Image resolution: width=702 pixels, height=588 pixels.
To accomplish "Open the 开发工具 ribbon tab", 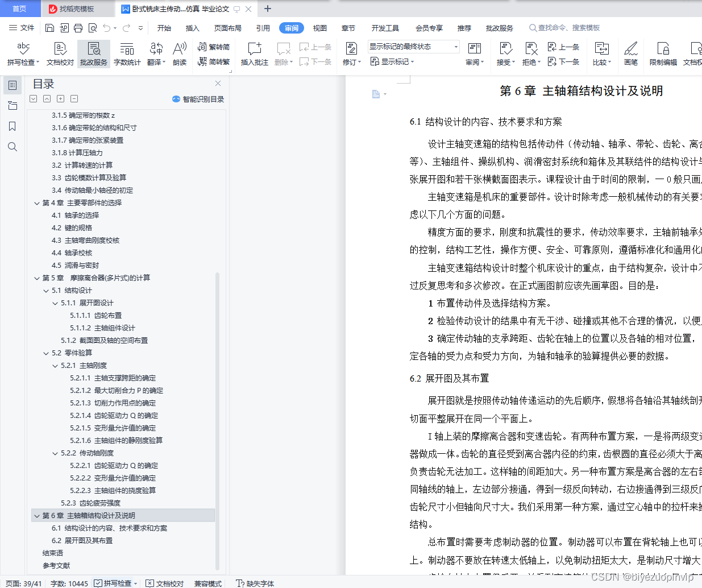I will click(x=385, y=28).
